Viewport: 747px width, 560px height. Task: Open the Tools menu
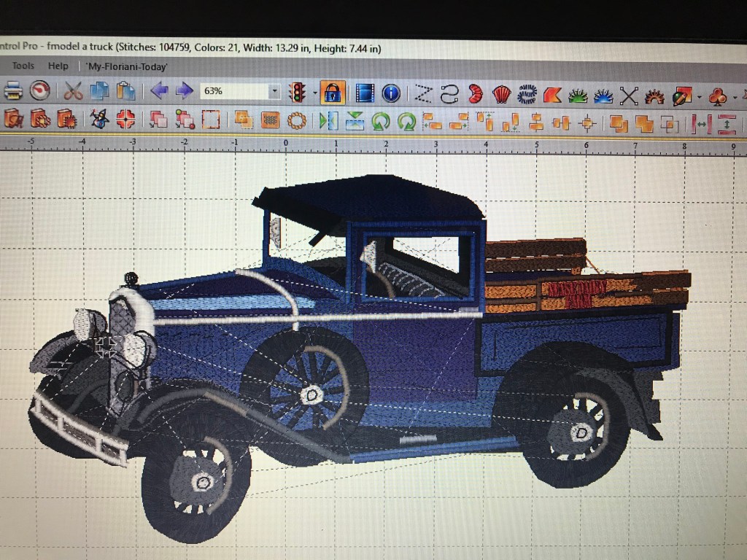tap(23, 66)
